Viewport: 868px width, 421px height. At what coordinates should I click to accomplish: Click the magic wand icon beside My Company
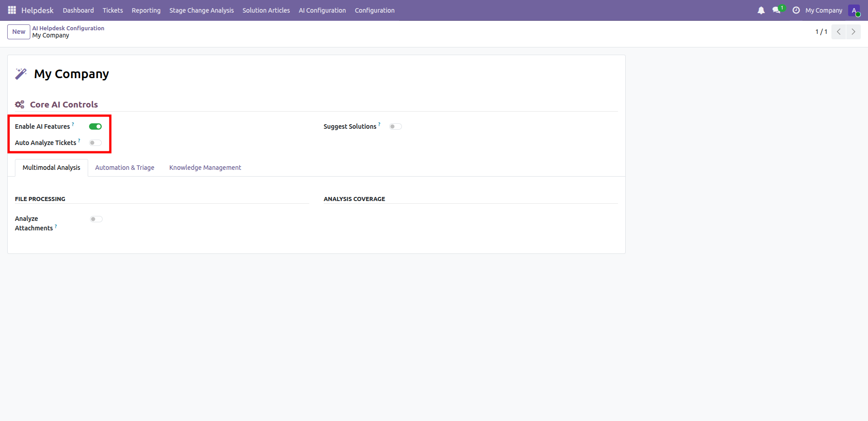[21, 74]
